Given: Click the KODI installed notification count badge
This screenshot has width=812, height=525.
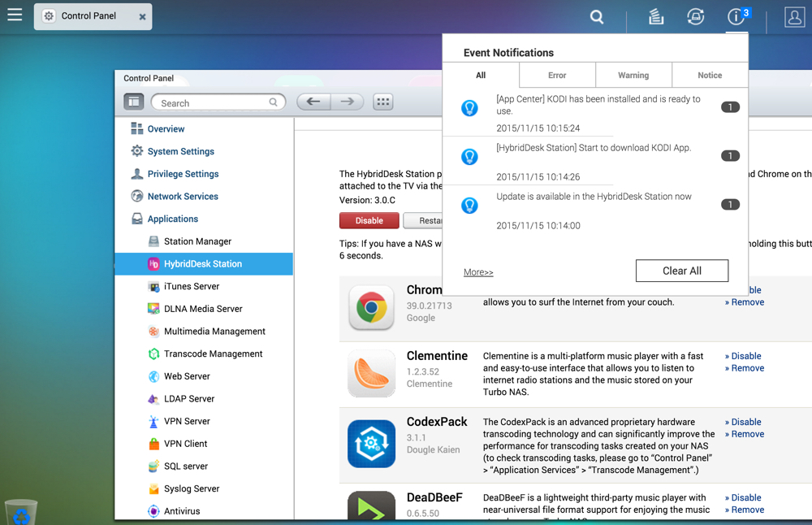Looking at the screenshot, I should click(730, 107).
